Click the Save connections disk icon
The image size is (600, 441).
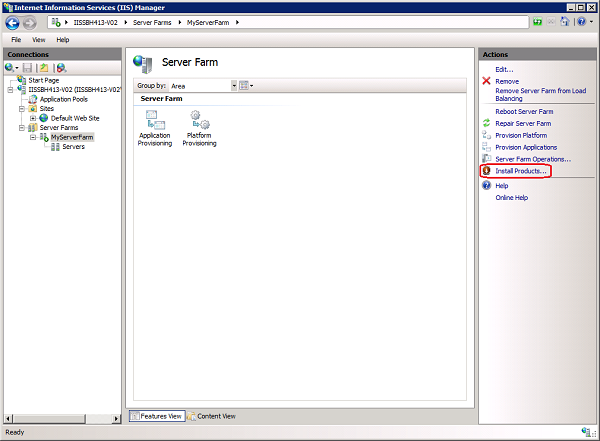pyautogui.click(x=27, y=68)
